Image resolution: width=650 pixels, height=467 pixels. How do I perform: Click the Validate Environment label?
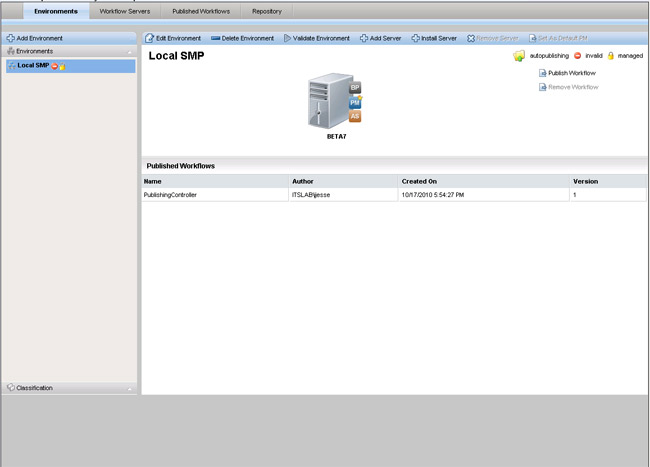pos(321,38)
